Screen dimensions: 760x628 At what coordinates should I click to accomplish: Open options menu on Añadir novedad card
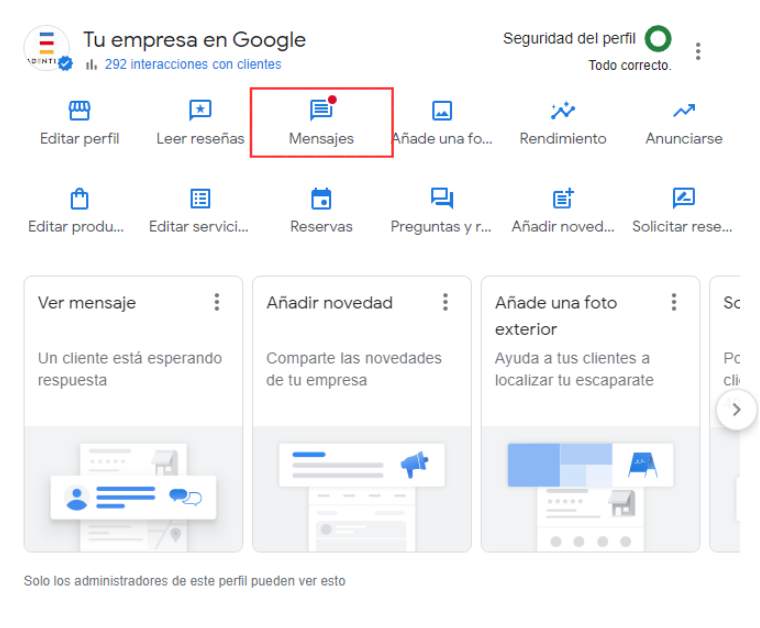click(445, 302)
